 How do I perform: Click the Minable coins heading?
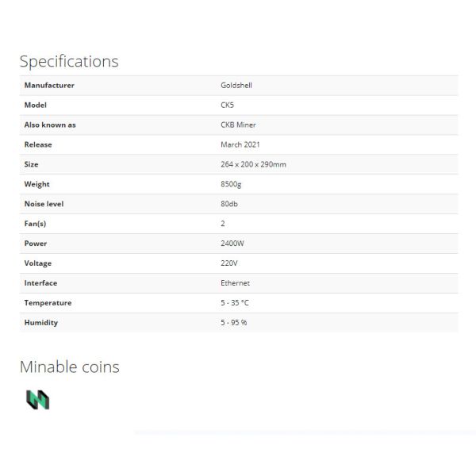pos(70,367)
